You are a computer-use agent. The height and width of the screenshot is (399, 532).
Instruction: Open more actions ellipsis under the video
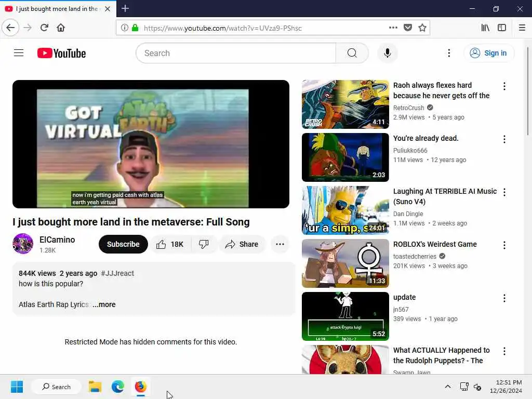280,244
